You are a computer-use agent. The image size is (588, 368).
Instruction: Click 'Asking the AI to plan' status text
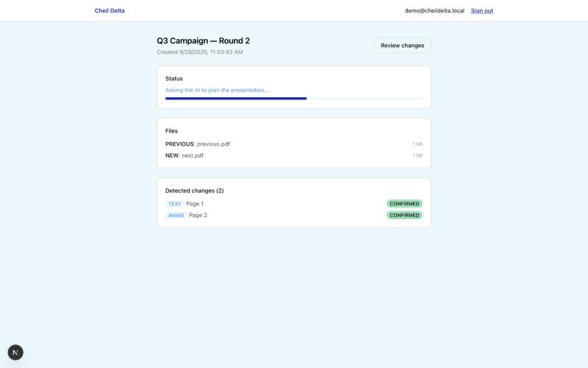point(217,90)
